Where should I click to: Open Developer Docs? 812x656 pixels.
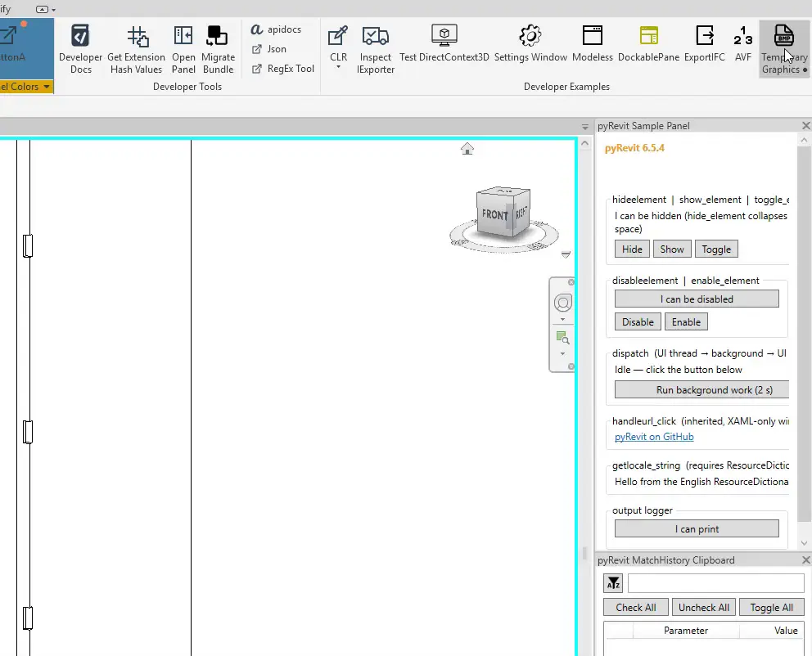pyautogui.click(x=80, y=50)
